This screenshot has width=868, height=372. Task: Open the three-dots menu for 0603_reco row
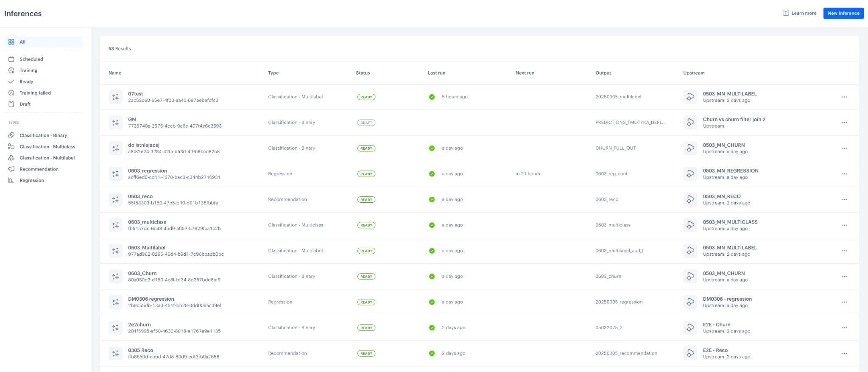coord(844,200)
